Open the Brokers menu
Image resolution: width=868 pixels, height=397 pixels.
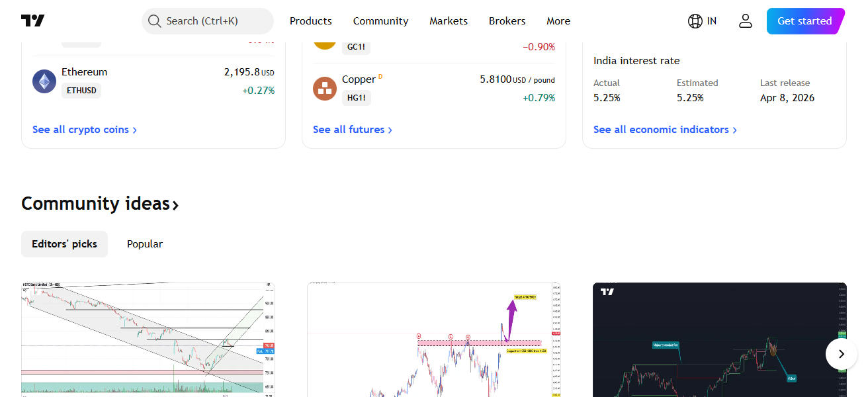point(507,21)
